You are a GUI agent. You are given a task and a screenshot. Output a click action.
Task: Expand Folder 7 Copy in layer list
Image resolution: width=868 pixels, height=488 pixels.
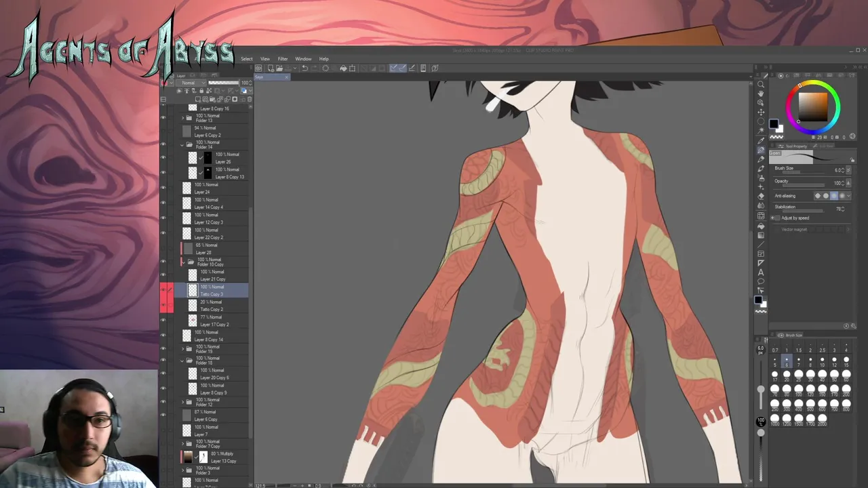coord(182,444)
